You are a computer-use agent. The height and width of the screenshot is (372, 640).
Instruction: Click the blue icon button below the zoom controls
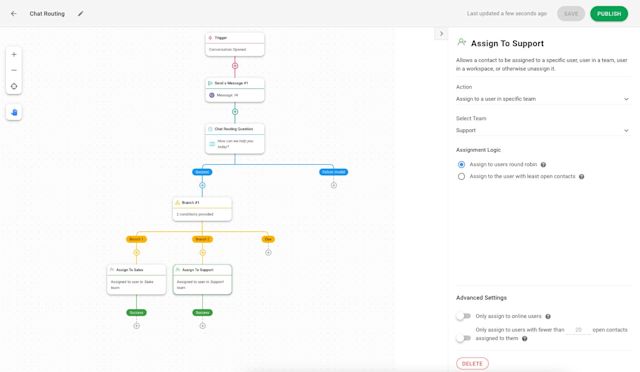pyautogui.click(x=14, y=112)
